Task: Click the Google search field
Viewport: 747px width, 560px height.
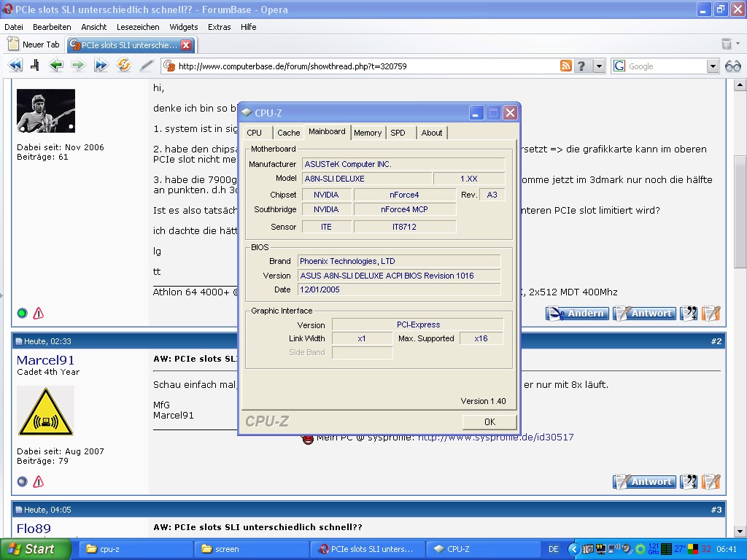Action: click(666, 66)
